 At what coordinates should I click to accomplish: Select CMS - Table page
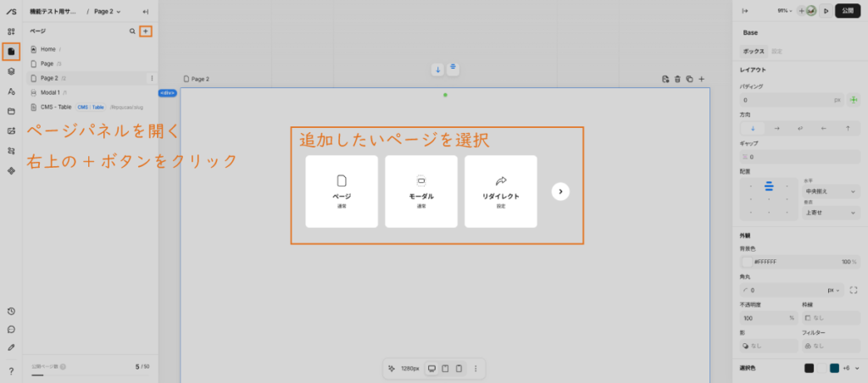point(89,107)
